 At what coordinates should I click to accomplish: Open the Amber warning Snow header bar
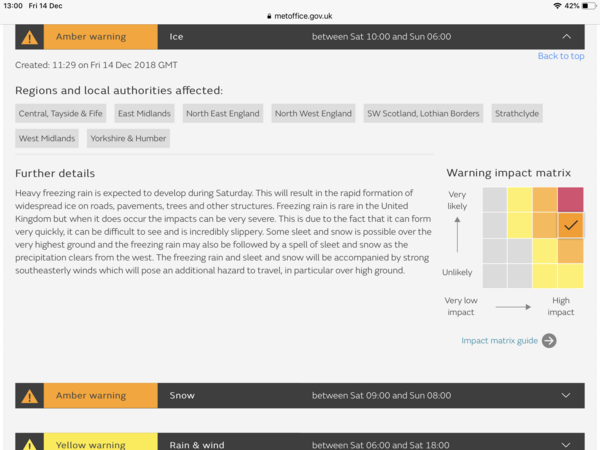pyautogui.click(x=300, y=395)
